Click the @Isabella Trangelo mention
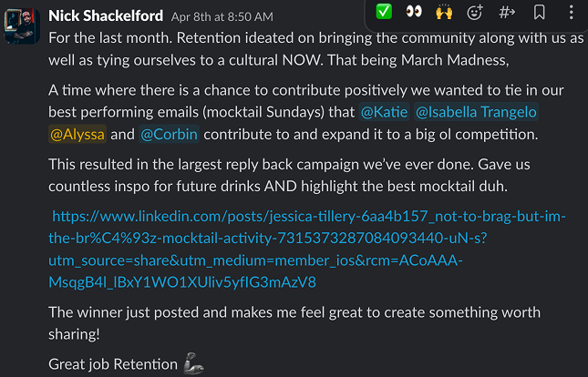The height and width of the screenshot is (377, 588). pos(476,112)
